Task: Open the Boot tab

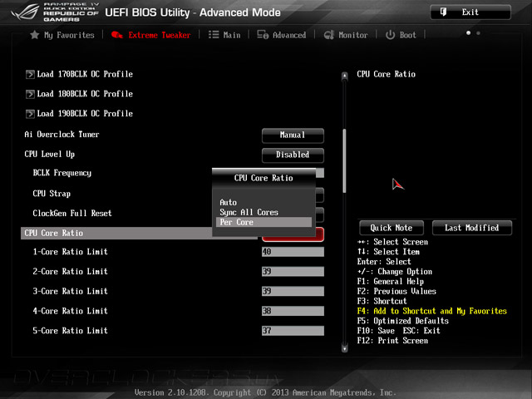Action: point(401,35)
